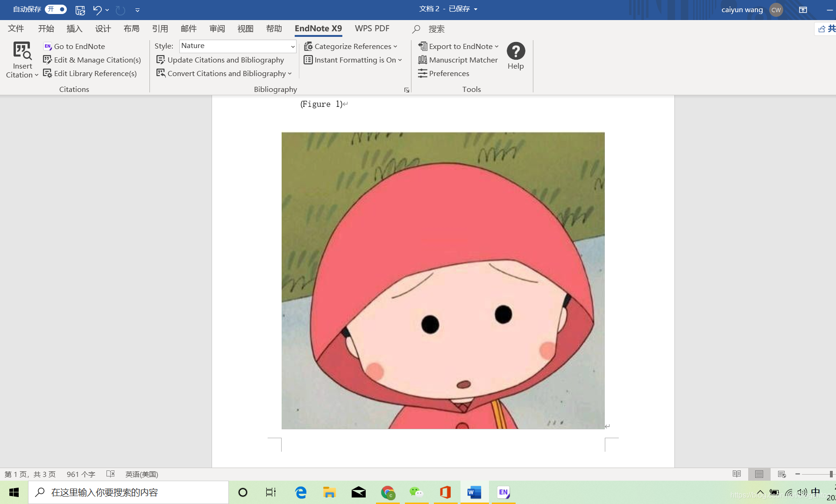836x504 pixels.
Task: Switch to the WPS PDF tab
Action: coord(372,28)
